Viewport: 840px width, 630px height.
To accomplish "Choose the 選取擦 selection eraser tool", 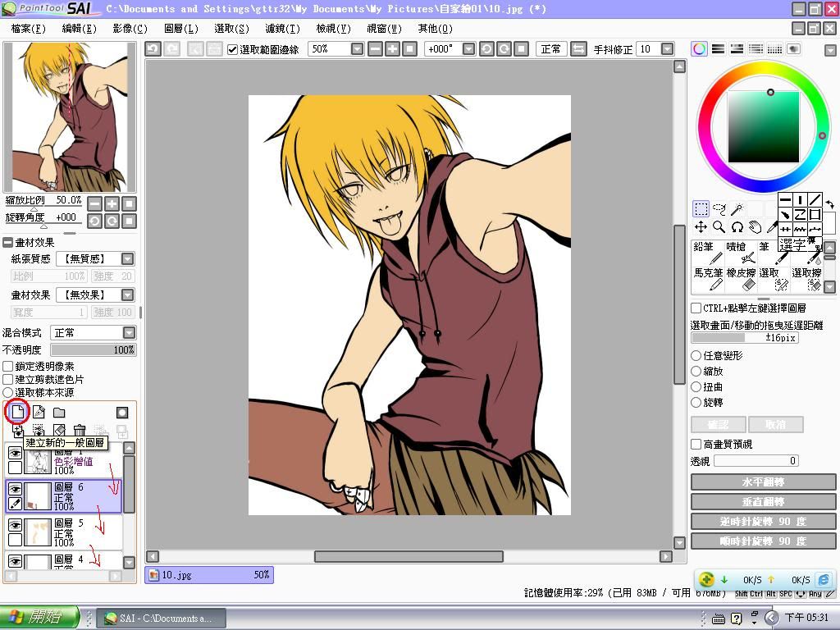I will (x=806, y=279).
